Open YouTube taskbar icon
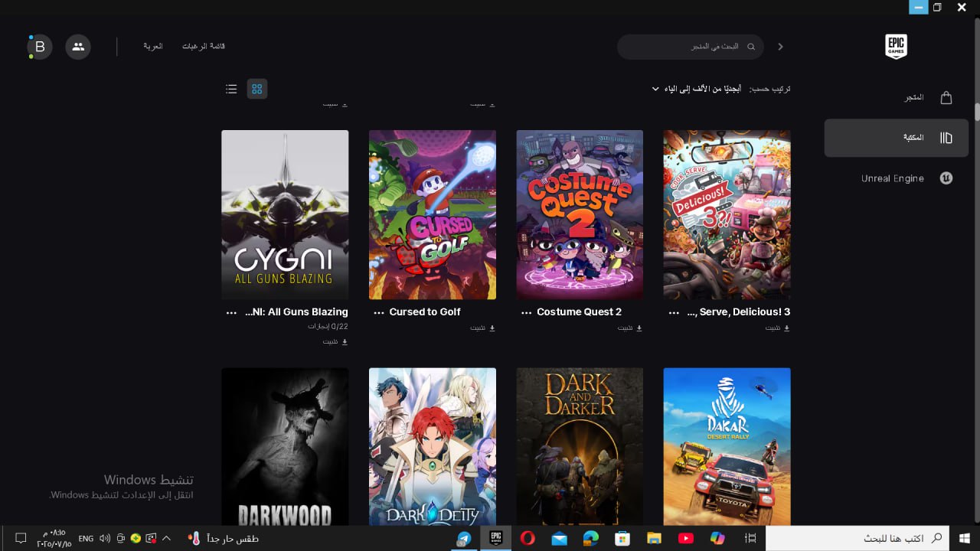Screen dimensions: 980x551 pos(686,538)
